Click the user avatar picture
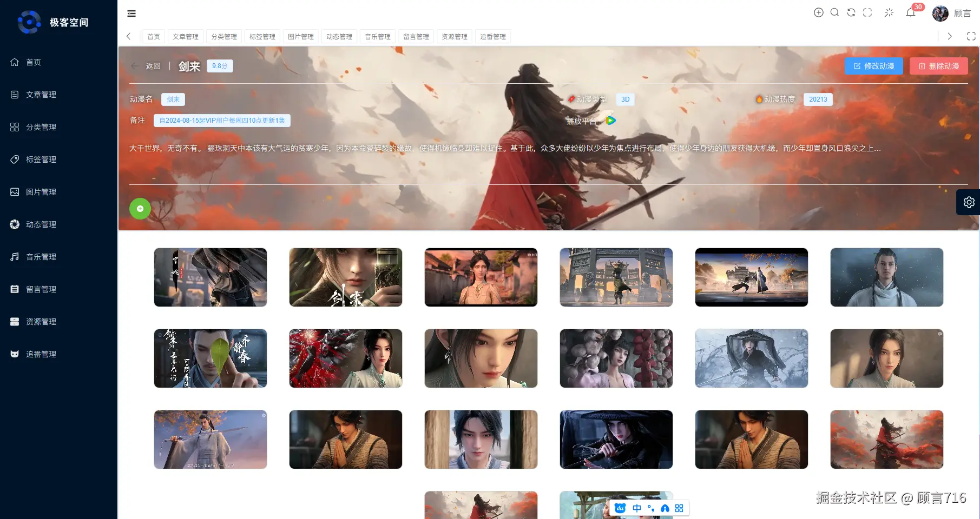 pos(940,14)
